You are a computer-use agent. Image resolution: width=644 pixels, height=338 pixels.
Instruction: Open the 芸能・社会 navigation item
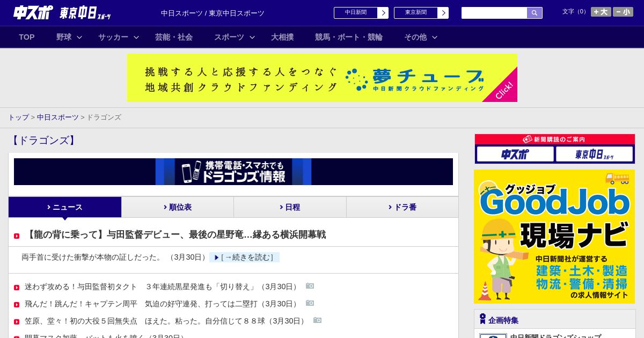(x=174, y=37)
